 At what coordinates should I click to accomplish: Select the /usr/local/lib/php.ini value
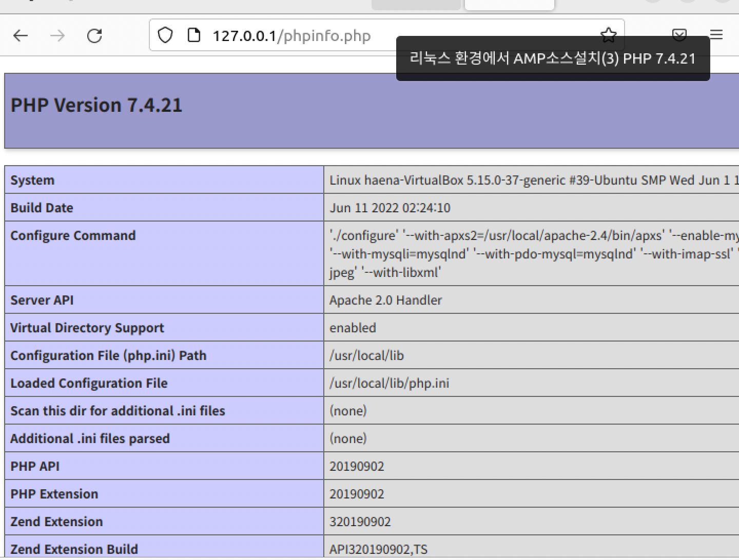coord(389,383)
